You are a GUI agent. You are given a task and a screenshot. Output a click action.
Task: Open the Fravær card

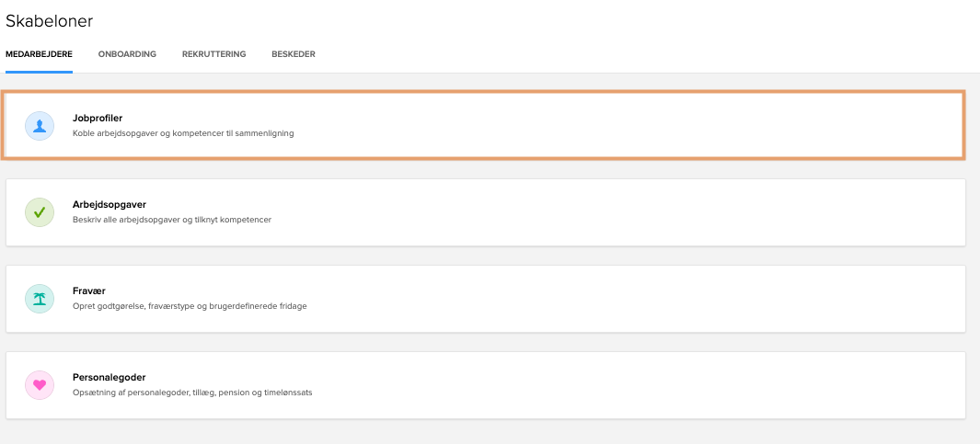[486, 299]
